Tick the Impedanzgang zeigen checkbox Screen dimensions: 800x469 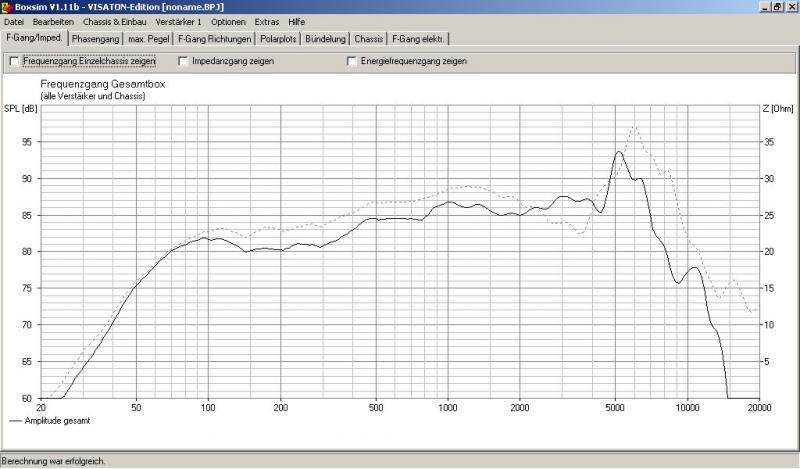183,61
